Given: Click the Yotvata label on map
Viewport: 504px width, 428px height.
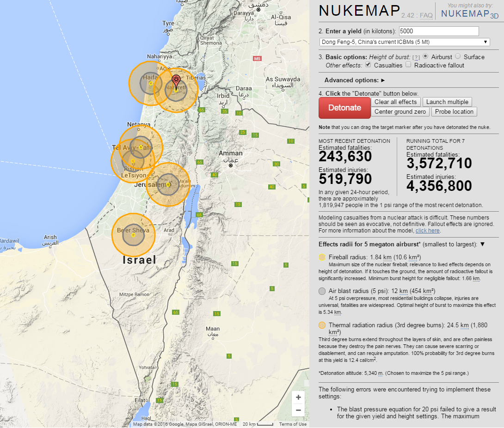Looking at the screenshot, I should [147, 367].
